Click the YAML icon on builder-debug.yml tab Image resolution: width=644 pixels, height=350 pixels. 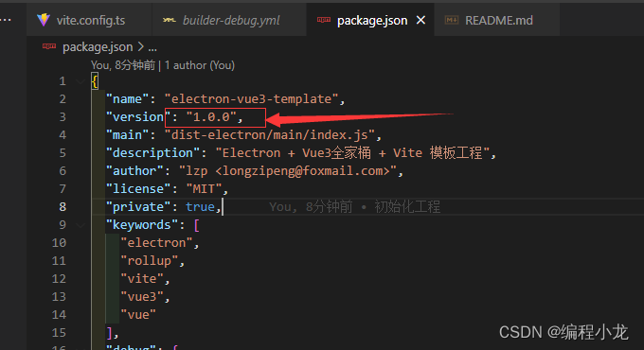tap(169, 20)
